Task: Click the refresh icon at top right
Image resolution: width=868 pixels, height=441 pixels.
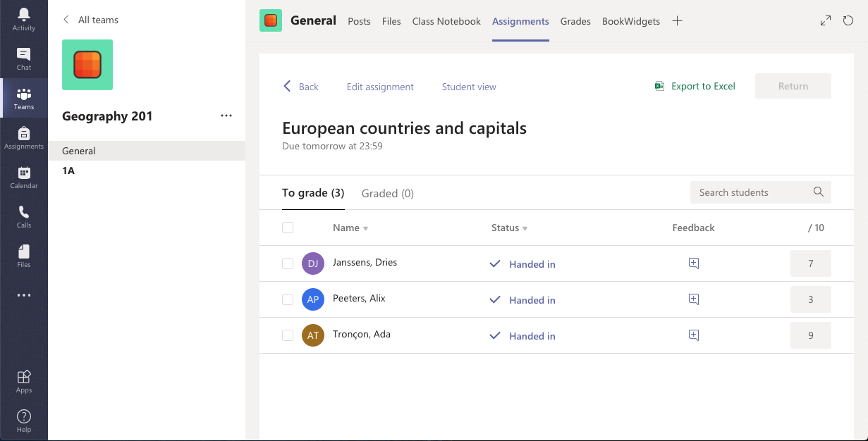Action: coord(848,21)
